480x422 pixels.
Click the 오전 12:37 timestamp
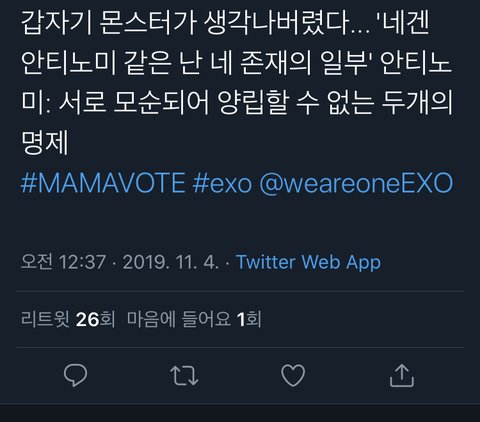tap(63, 262)
